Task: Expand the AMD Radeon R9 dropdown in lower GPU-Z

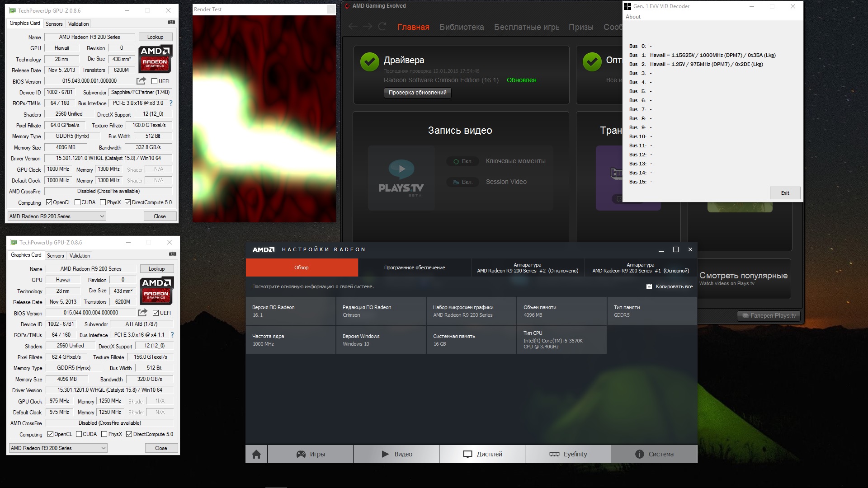Action: [x=58, y=448]
